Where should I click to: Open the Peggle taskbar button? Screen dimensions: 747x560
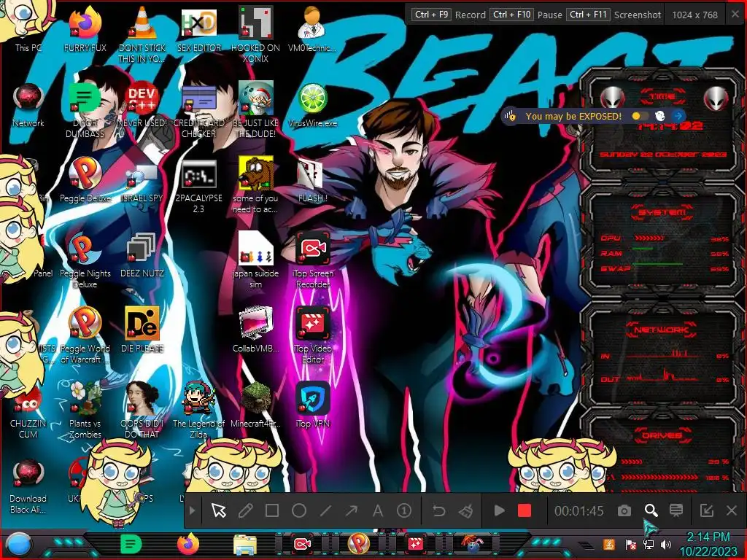pos(358,544)
